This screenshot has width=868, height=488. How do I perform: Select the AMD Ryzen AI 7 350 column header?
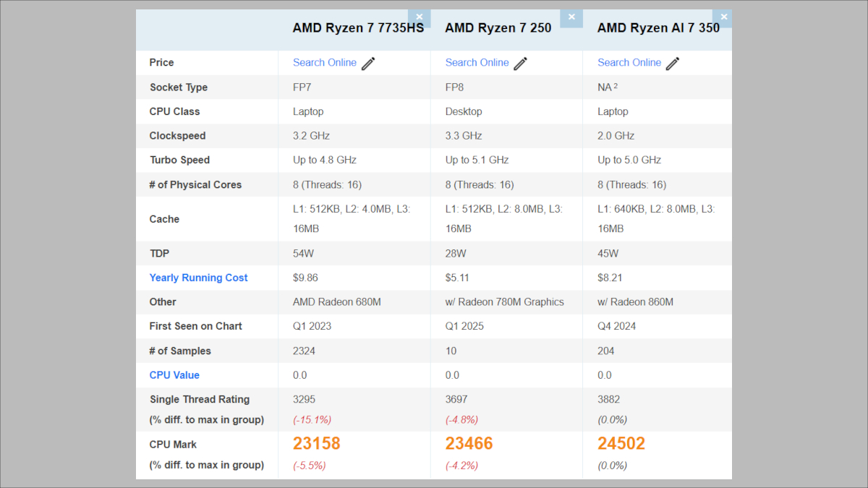[658, 27]
